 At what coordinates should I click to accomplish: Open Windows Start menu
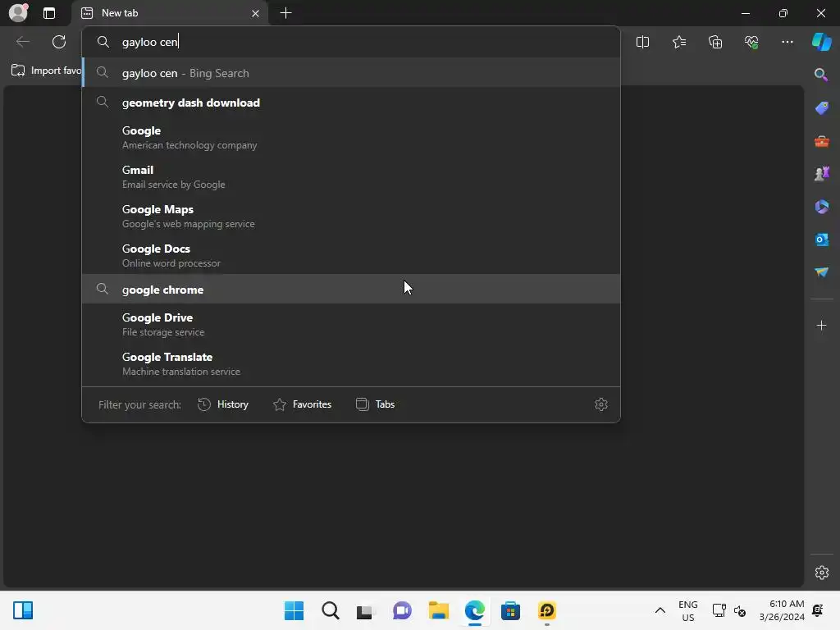pos(294,610)
